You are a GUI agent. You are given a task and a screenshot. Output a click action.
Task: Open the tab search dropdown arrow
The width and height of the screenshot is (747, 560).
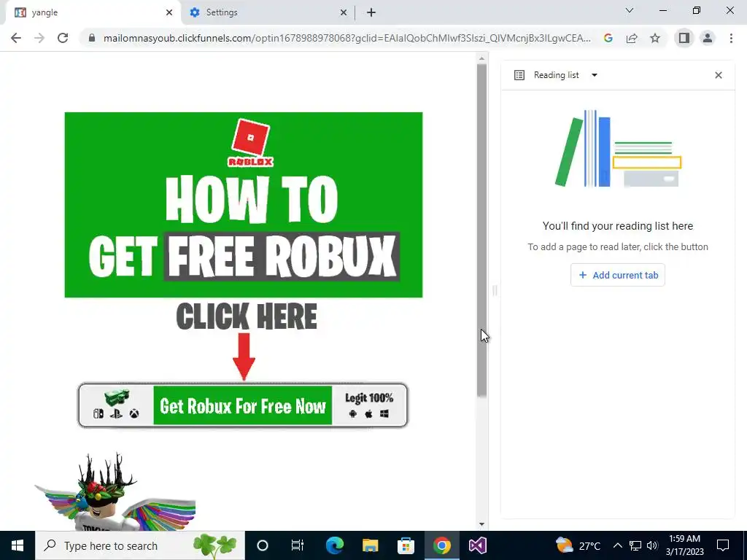coord(630,10)
